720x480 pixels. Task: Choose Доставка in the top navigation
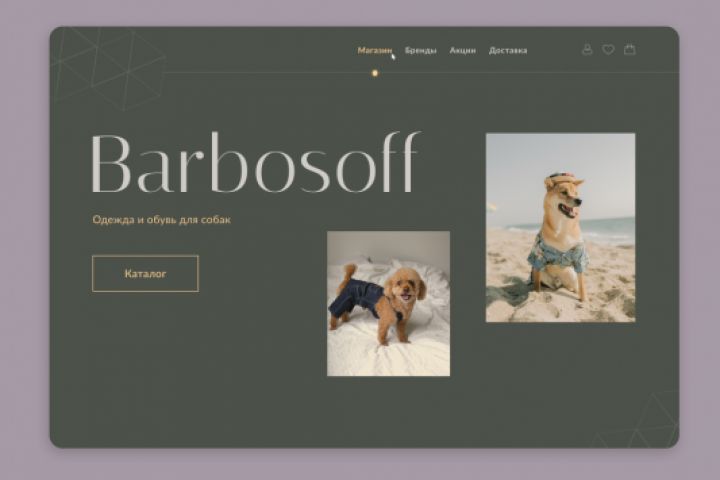point(508,51)
